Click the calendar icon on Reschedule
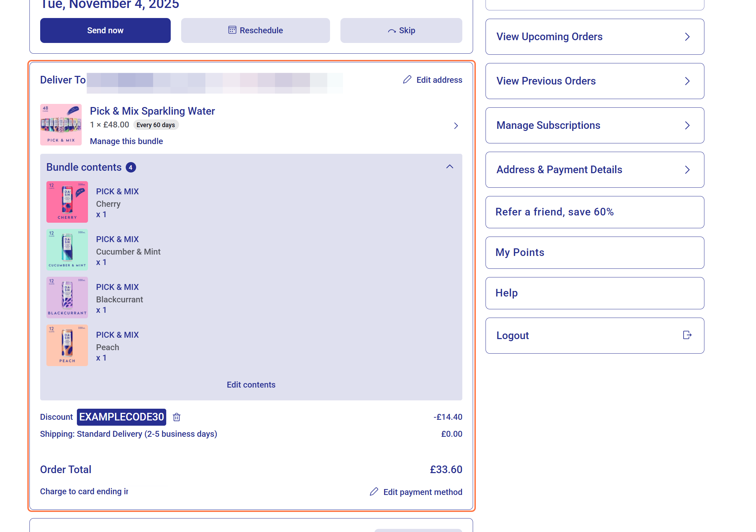The image size is (756, 532). point(232,30)
